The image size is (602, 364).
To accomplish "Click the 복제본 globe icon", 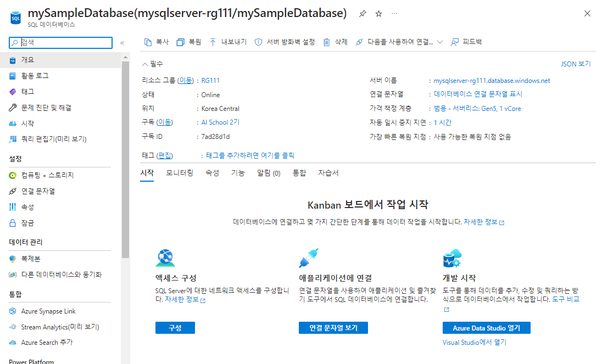I will coord(13,259).
